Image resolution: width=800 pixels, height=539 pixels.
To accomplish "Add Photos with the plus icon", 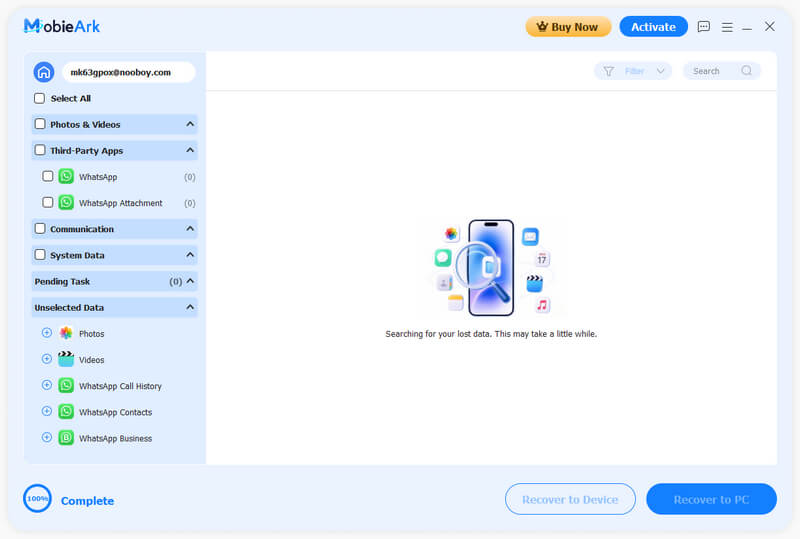I will (46, 333).
